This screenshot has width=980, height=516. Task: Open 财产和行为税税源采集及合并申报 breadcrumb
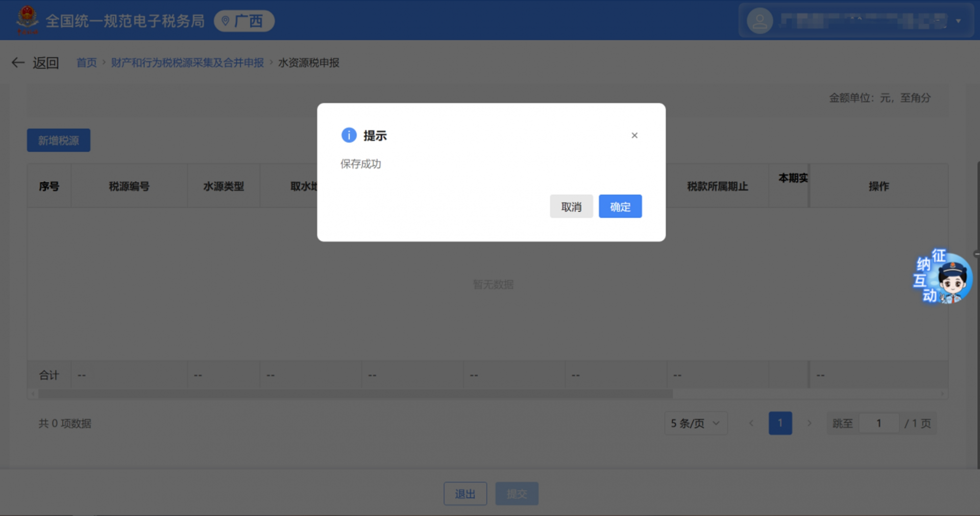[x=187, y=62]
